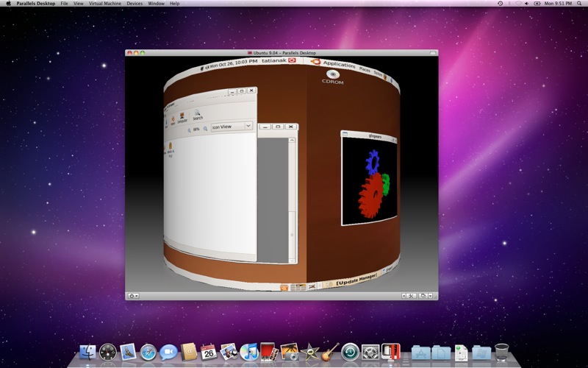Open the Mail app in Dock
This screenshot has width=588, height=368.
pyautogui.click(x=128, y=353)
